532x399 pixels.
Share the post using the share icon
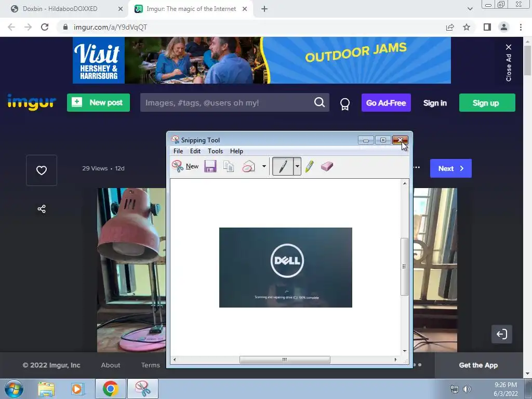42,209
